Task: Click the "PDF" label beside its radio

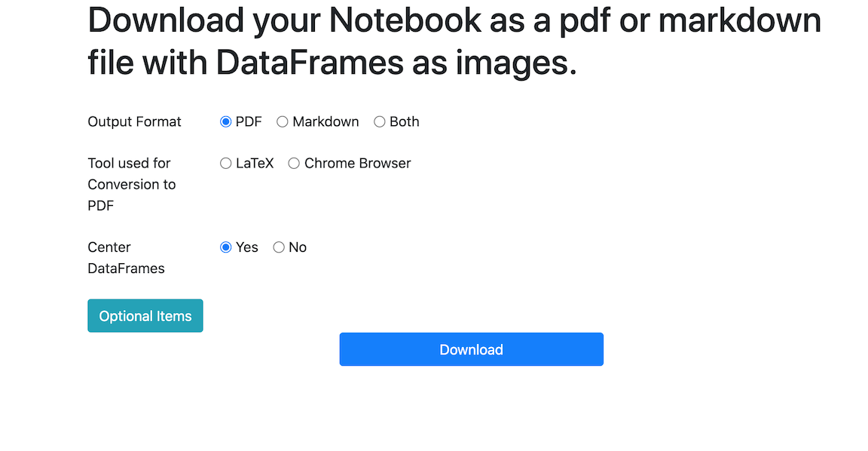Action: tap(249, 121)
